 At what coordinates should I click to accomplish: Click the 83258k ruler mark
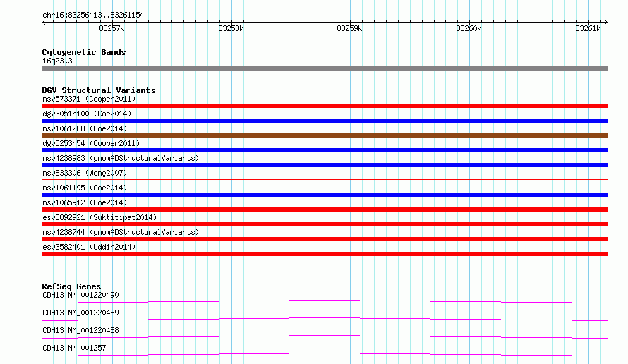(x=231, y=28)
